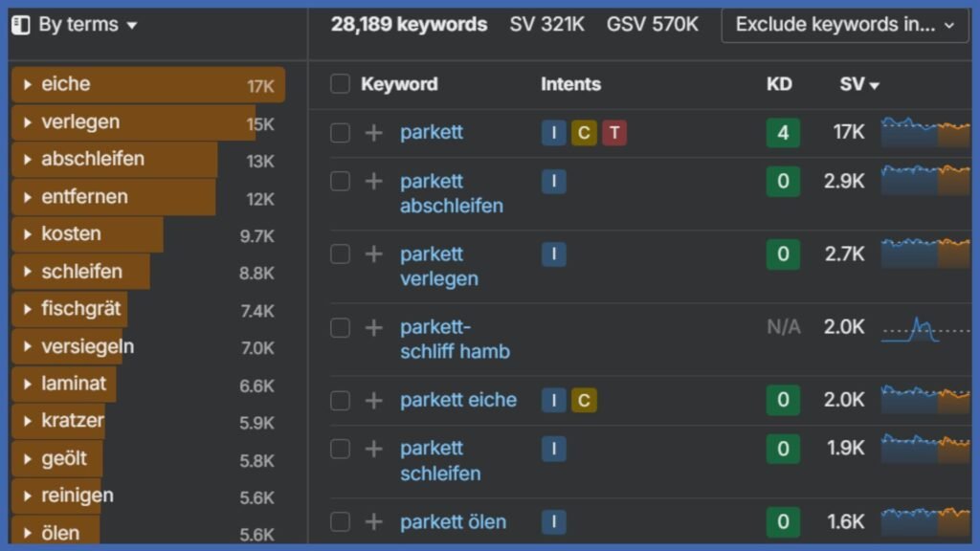Select the 'parkett schleifen' row checkbox
Image resolution: width=980 pixels, height=551 pixels.
(x=340, y=449)
